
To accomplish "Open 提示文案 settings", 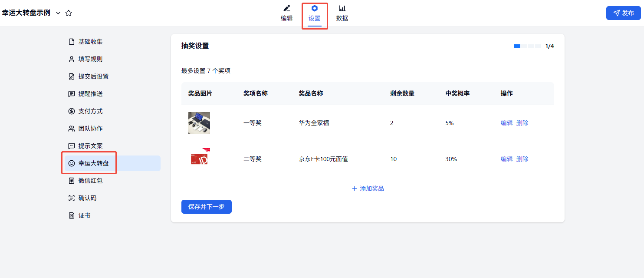I will click(x=90, y=146).
